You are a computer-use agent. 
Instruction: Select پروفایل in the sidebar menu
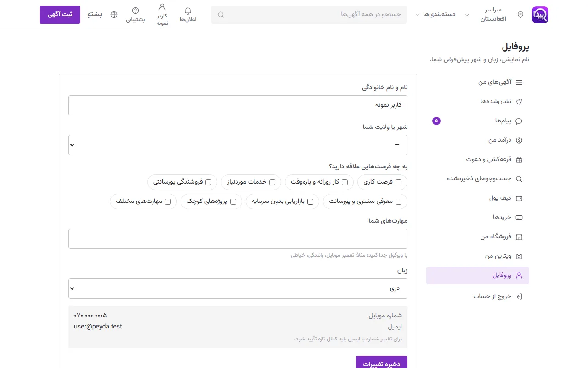[478, 276]
